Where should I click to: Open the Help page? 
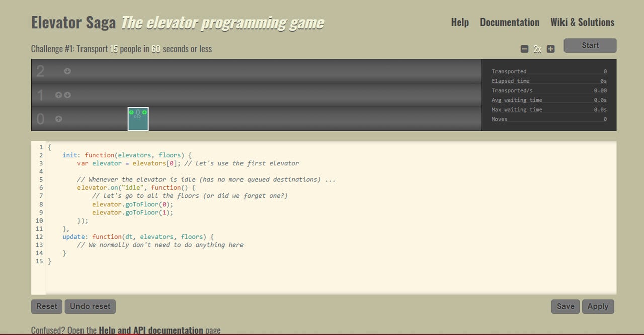[459, 22]
